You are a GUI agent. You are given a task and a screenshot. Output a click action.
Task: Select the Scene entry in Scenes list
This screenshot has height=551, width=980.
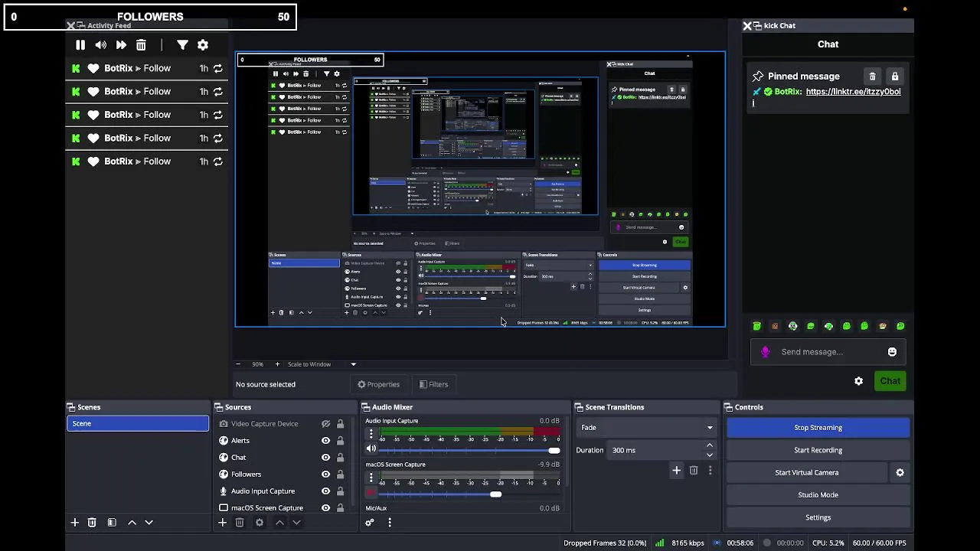pyautogui.click(x=138, y=423)
